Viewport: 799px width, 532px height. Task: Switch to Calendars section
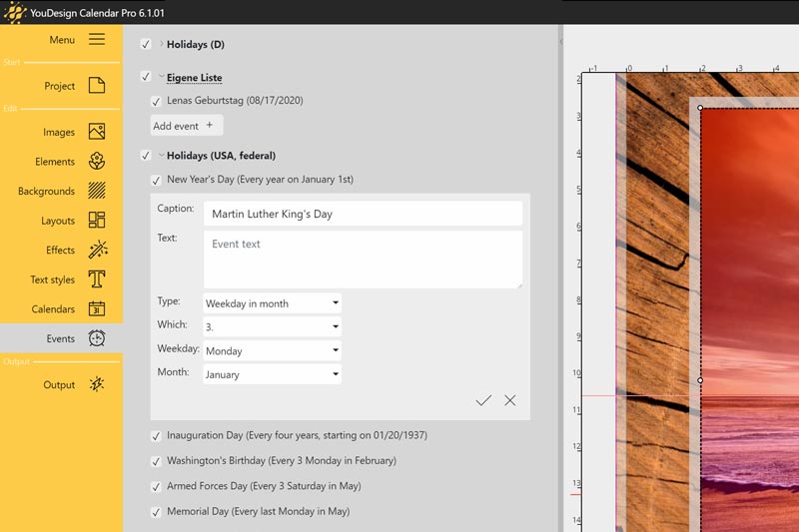tap(53, 309)
